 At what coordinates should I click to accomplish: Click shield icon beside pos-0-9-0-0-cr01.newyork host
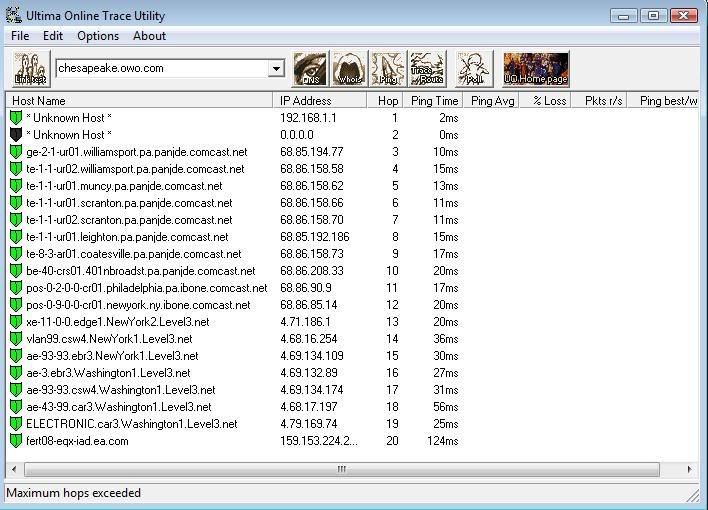[16, 305]
